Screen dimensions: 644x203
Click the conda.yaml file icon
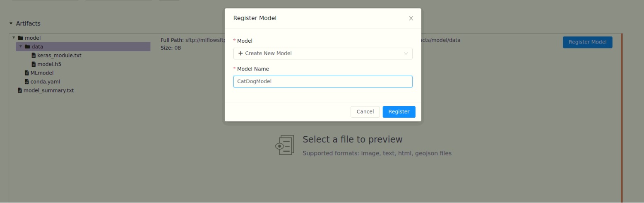(27, 82)
